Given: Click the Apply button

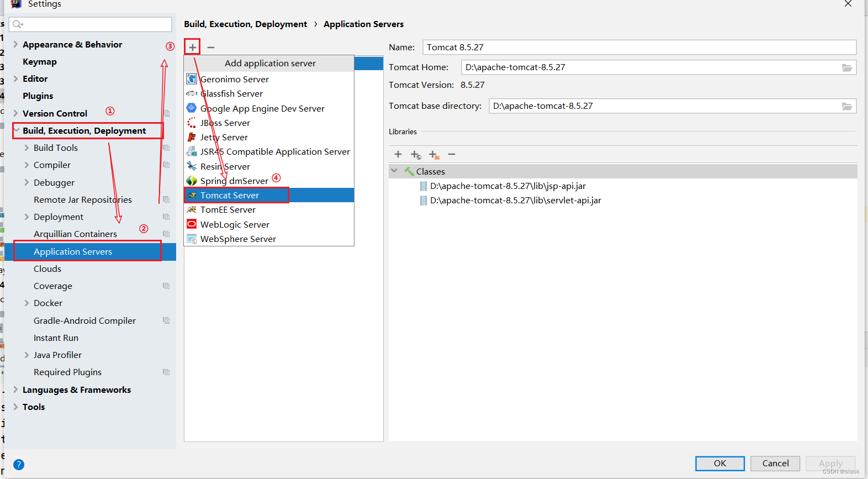Looking at the screenshot, I should point(830,463).
